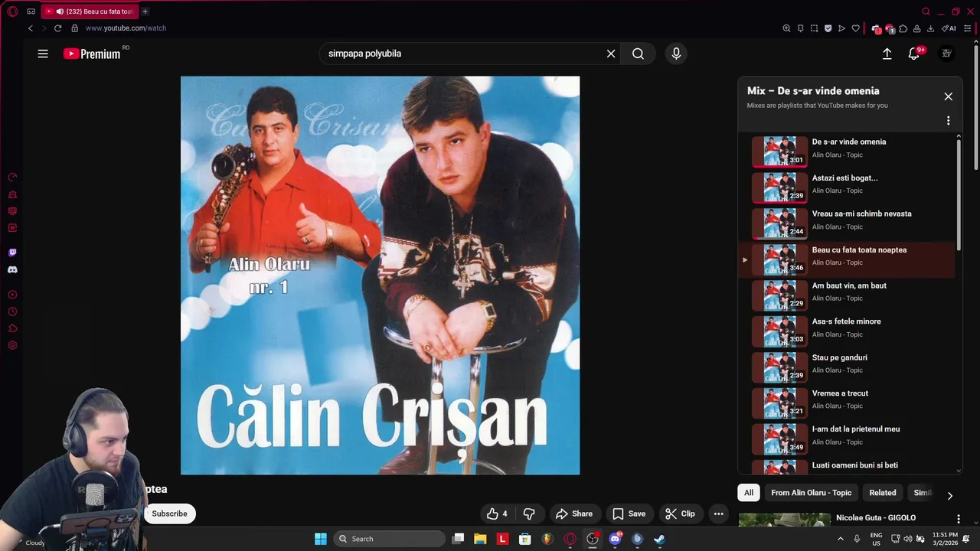
Task: Open a new browser tab
Action: click(145, 11)
